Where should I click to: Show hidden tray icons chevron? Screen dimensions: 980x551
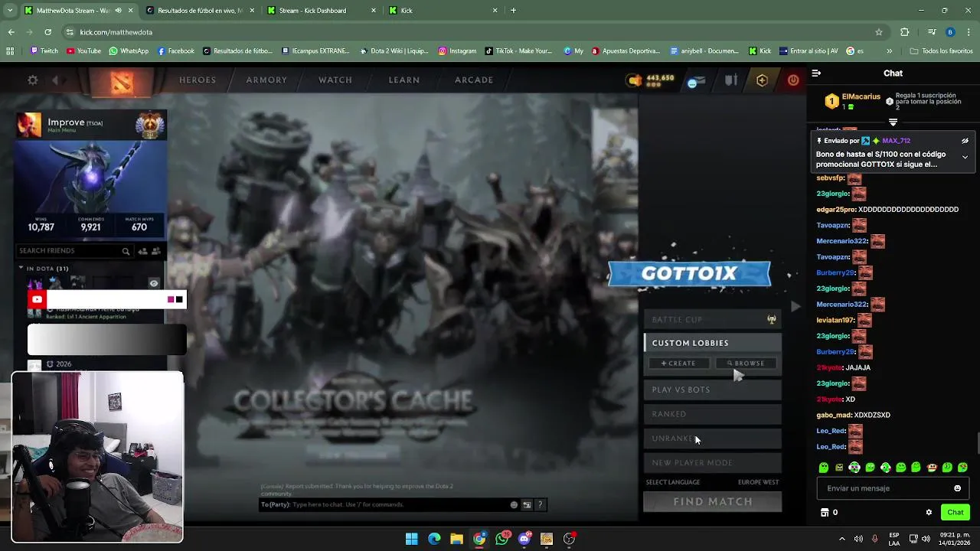[x=842, y=539]
